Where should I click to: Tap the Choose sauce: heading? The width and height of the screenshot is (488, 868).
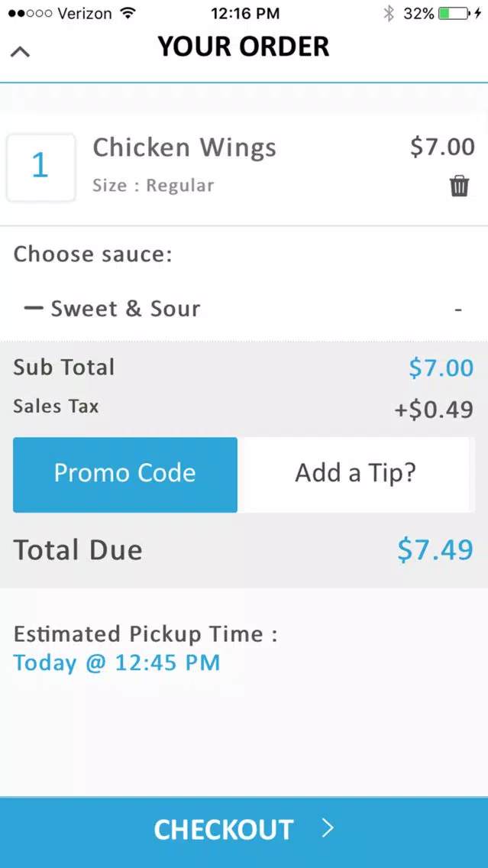[93, 254]
